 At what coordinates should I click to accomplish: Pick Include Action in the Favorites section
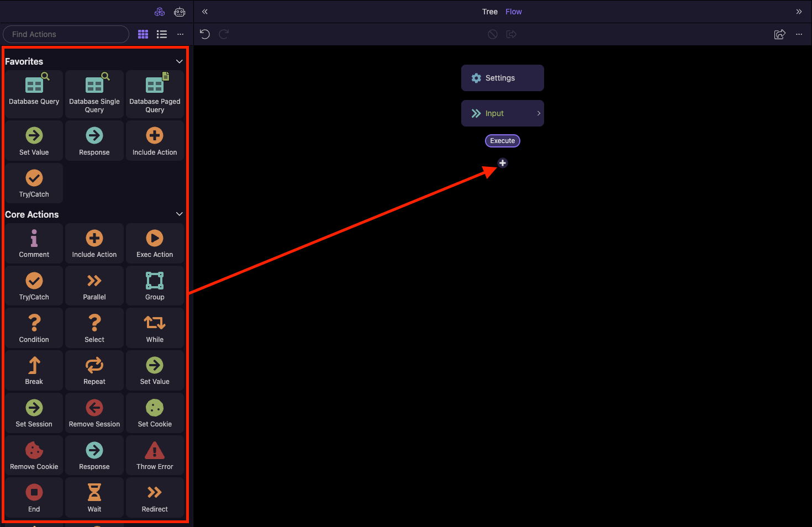pyautogui.click(x=155, y=140)
